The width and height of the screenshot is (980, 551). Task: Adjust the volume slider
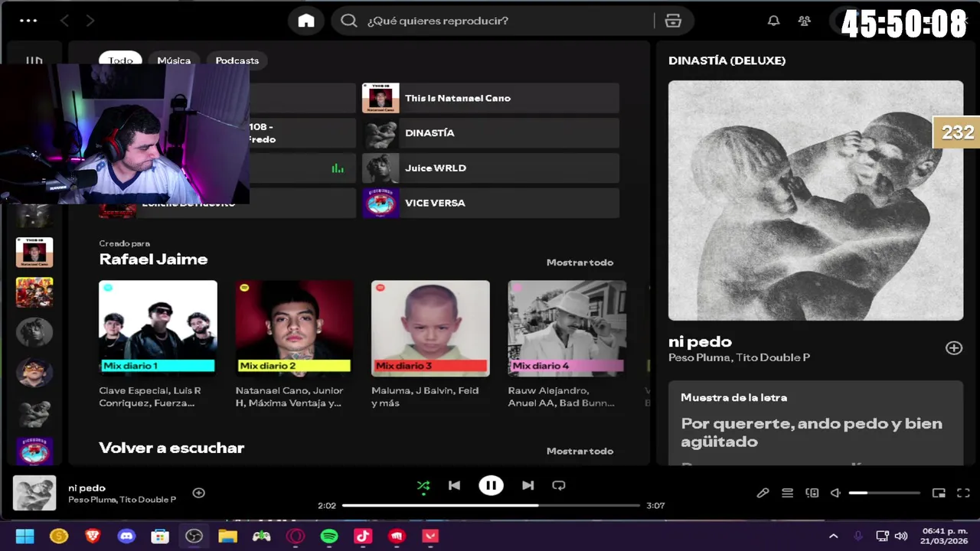884,493
